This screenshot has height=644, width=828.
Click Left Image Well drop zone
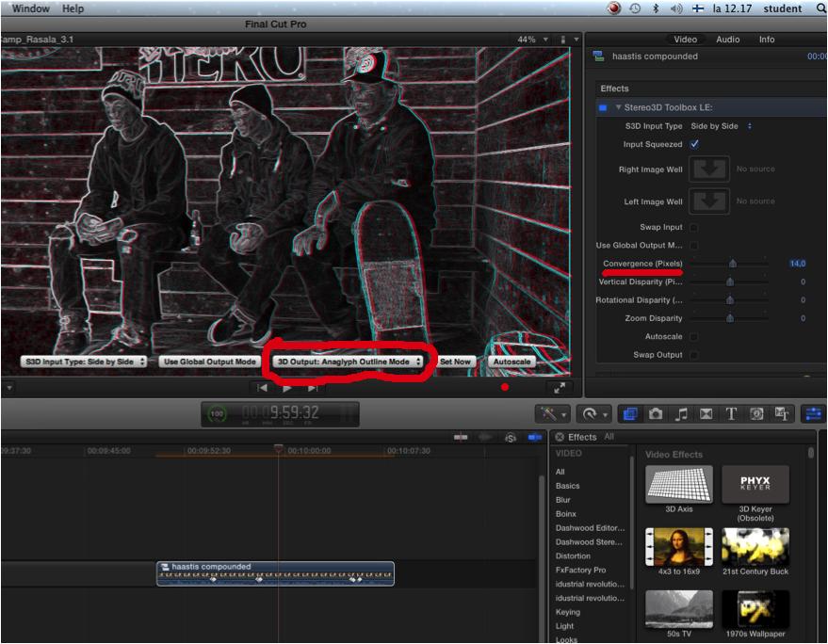coord(709,201)
